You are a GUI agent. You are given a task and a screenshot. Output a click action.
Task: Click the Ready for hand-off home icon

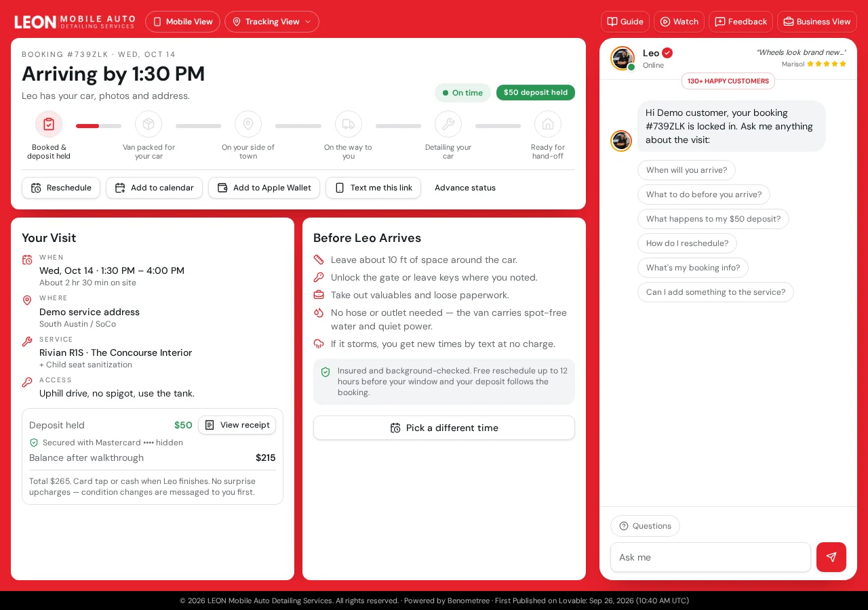coord(548,124)
